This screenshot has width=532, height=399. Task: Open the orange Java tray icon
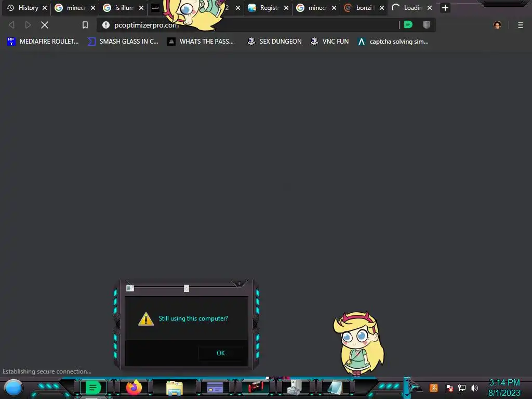click(434, 388)
